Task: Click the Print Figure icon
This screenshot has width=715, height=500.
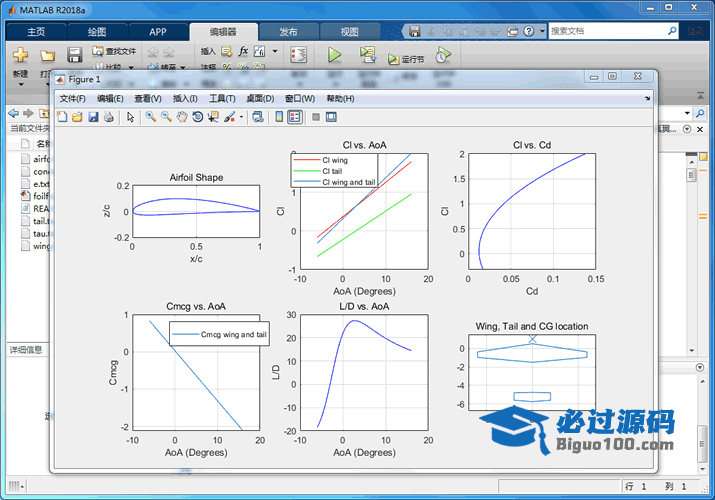Action: tap(108, 117)
